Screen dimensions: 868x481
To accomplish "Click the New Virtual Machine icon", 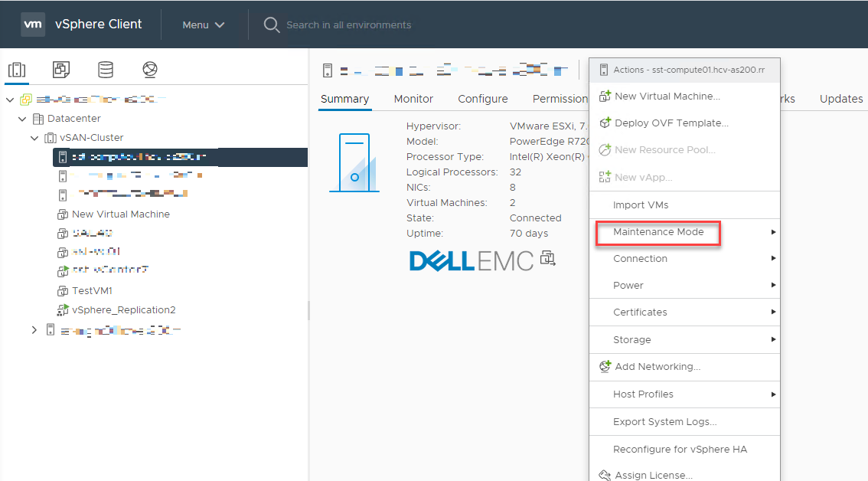I will click(604, 96).
